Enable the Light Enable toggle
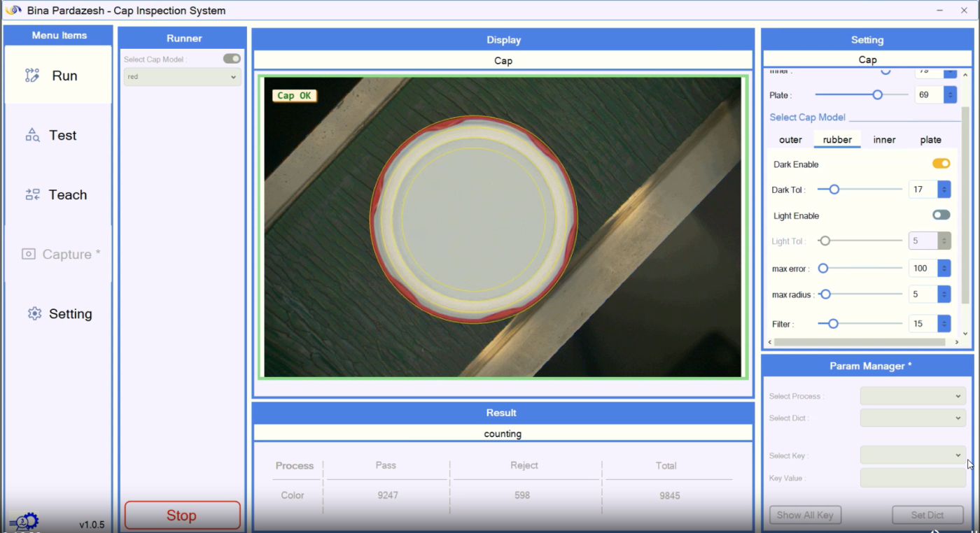 941,215
